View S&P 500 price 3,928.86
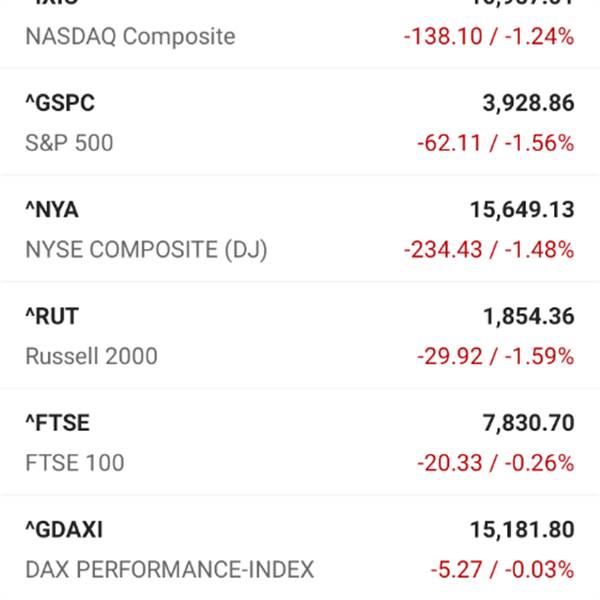 [x=528, y=103]
